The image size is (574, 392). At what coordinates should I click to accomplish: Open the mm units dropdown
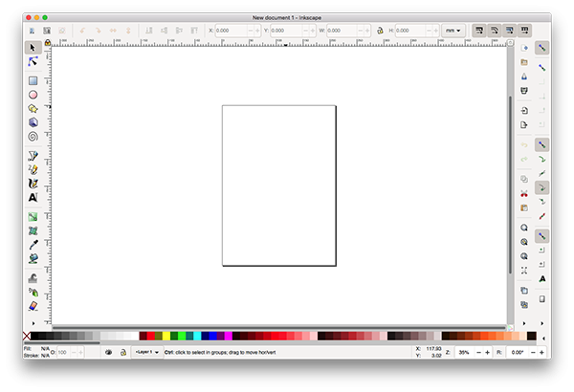point(453,31)
